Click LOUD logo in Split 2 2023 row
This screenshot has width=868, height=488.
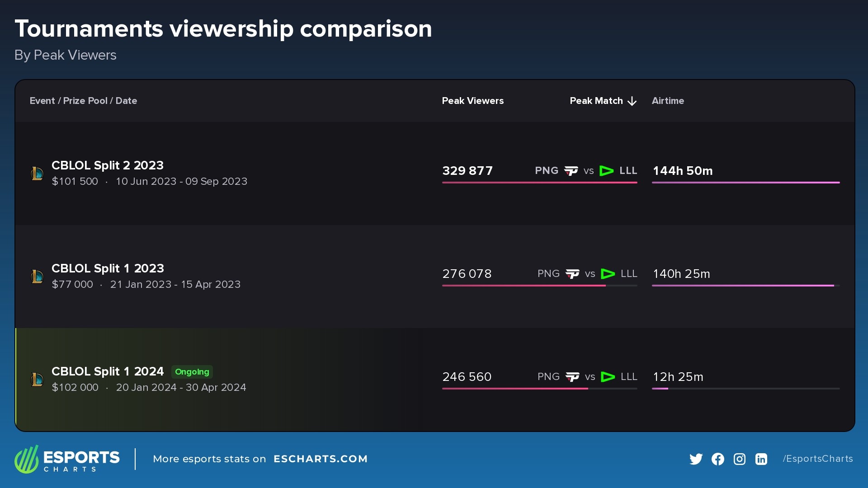(606, 171)
